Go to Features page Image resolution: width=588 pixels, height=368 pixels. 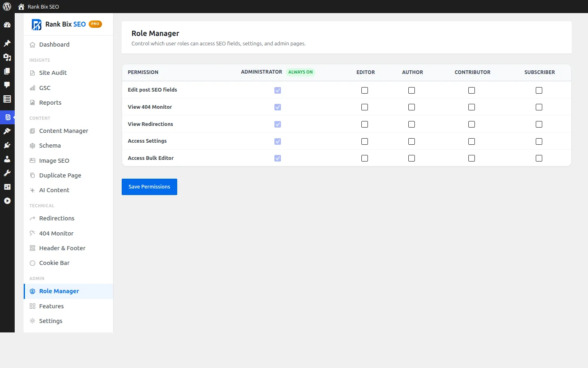68,306
